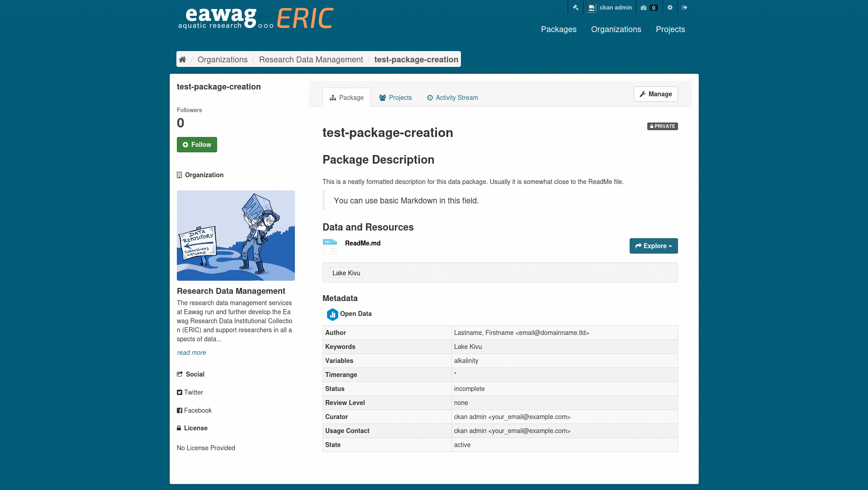Open Organizations in the top navigation

(616, 29)
